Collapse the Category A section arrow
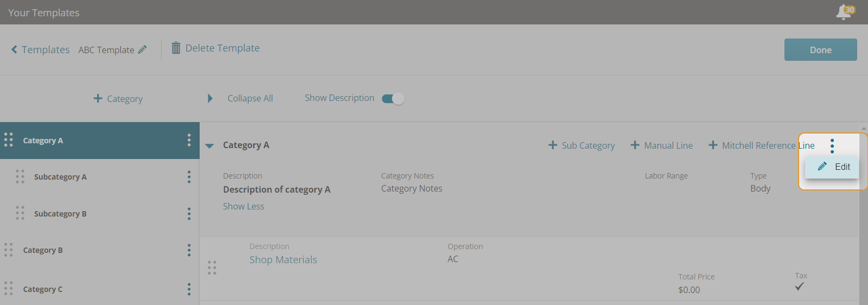The height and width of the screenshot is (305, 868). (209, 145)
